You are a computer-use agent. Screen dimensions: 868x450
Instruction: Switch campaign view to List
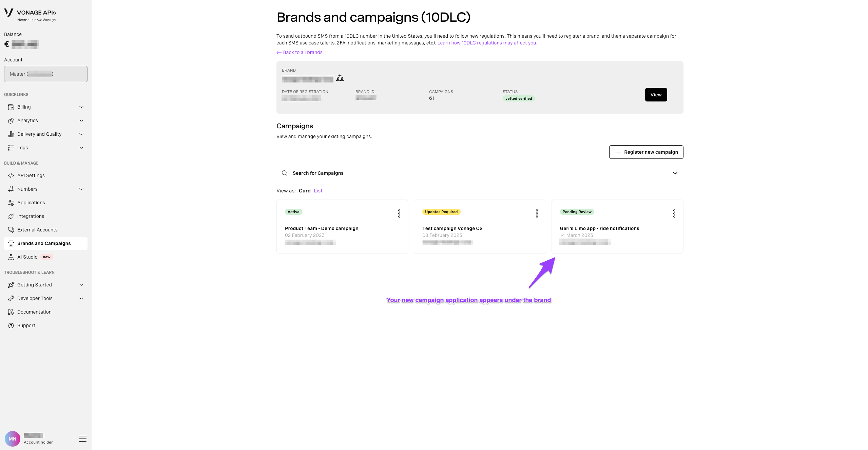tap(318, 190)
